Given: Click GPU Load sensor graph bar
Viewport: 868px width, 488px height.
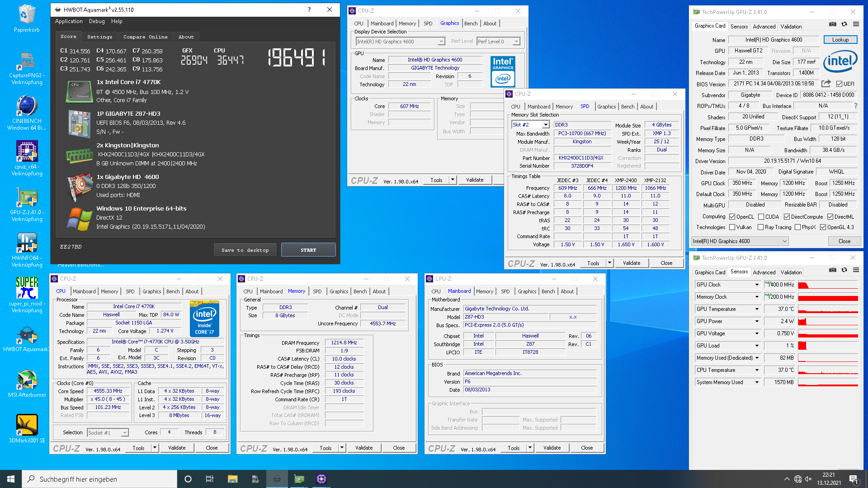Looking at the screenshot, I should [x=828, y=346].
